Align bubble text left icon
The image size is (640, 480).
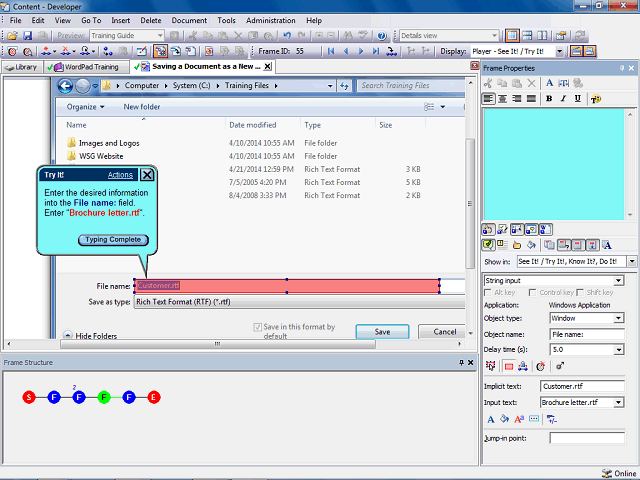pyautogui.click(x=488, y=99)
